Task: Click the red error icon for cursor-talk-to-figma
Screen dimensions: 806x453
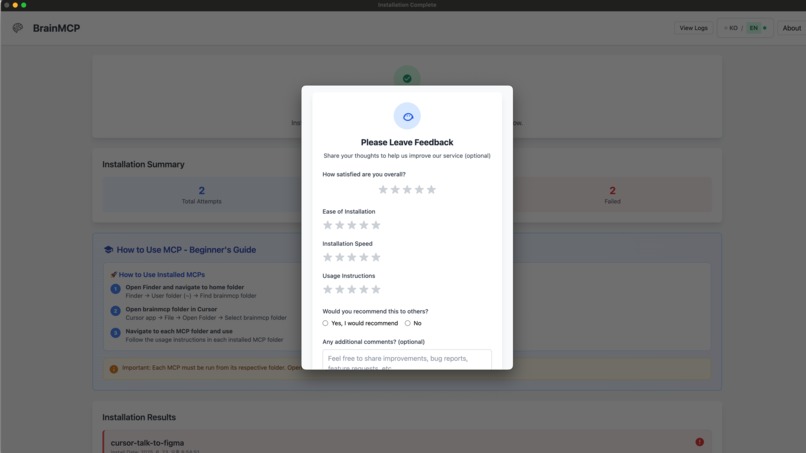Action: (x=700, y=442)
